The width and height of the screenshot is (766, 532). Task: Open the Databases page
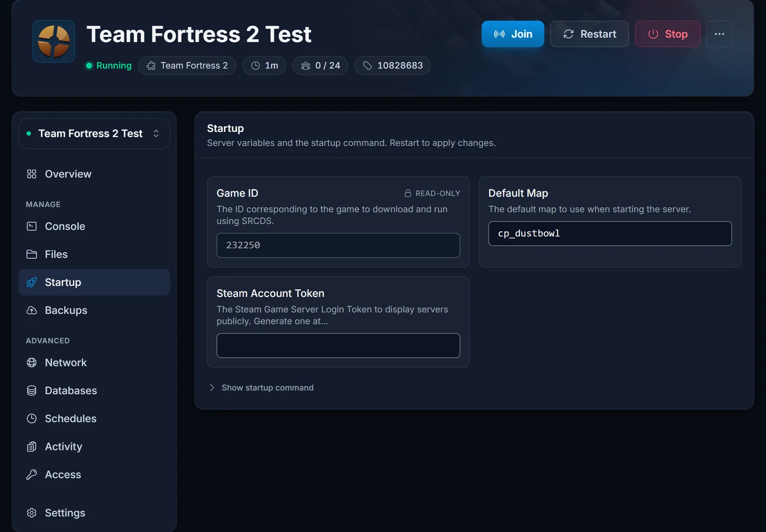pos(94,390)
